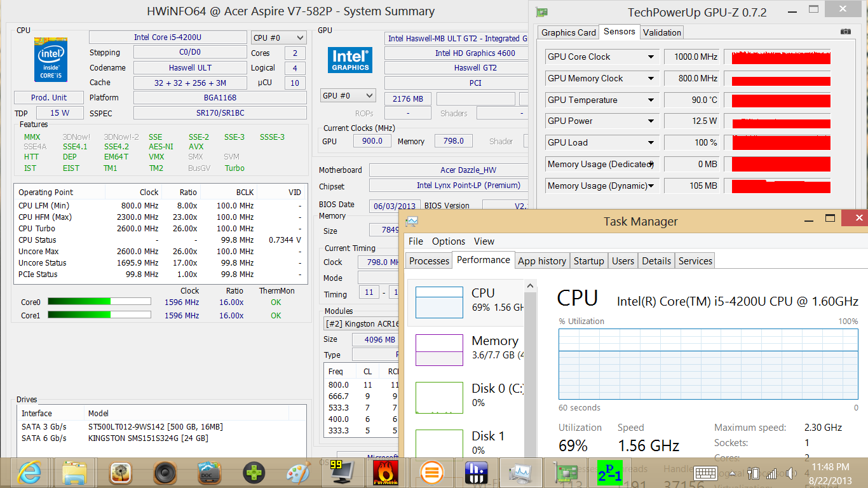The height and width of the screenshot is (488, 868).
Task: Switch to FurMark on the taskbar
Action: pos(386,473)
